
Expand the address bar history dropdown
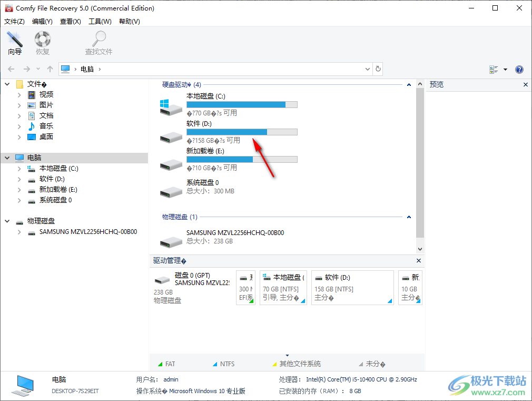coord(368,69)
